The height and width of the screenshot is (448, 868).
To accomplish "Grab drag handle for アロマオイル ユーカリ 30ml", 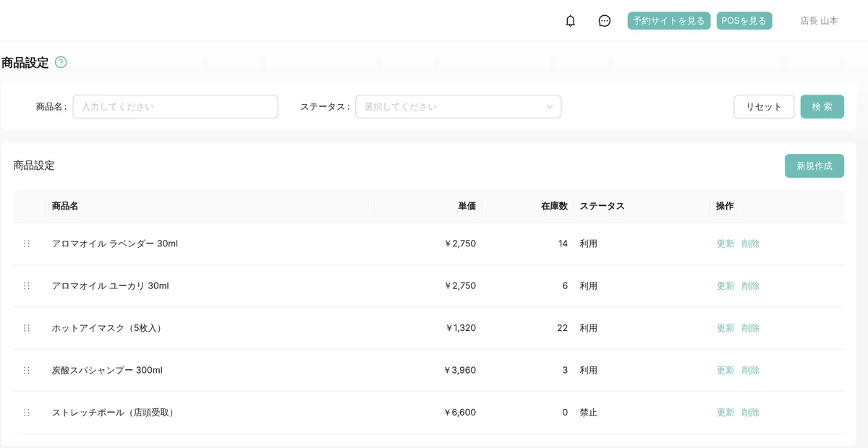I will (27, 286).
